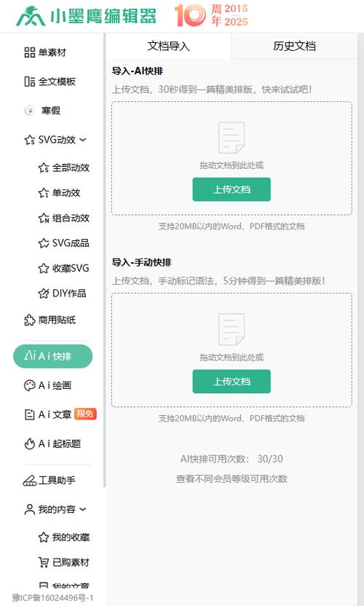Open the 豫ICP备16024496号-1 link
The width and height of the screenshot is (364, 606).
click(52, 598)
